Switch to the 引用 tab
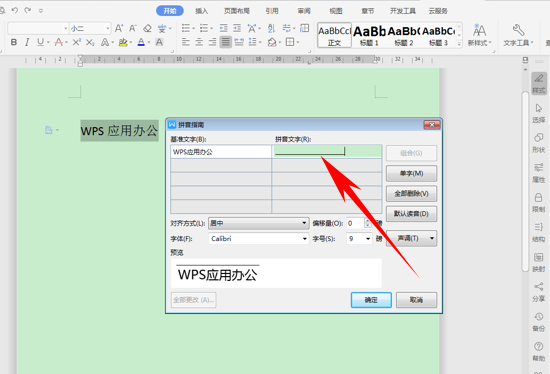This screenshot has height=374, width=550. click(x=272, y=11)
